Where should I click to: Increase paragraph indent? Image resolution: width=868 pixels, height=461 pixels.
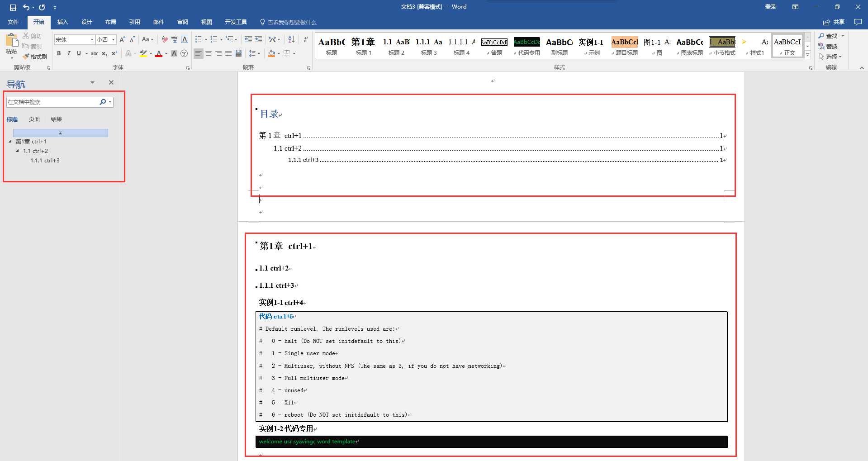[258, 39]
